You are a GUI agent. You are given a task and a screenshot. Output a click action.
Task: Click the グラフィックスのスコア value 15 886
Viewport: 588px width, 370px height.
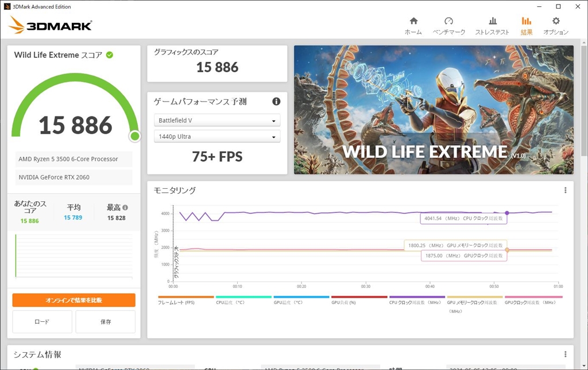tap(217, 68)
